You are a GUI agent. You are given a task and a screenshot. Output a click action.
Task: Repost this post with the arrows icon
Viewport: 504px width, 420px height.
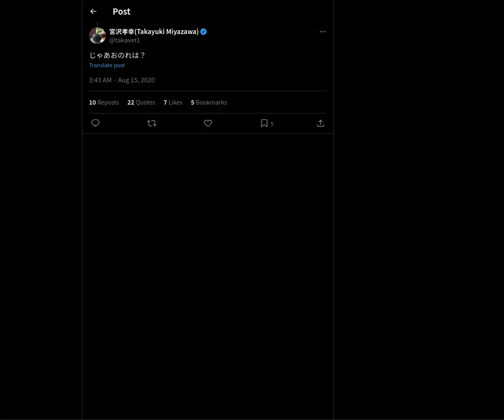click(x=152, y=123)
